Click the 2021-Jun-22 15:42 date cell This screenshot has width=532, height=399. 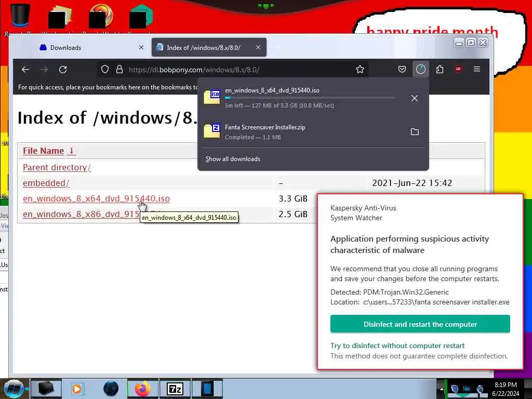tap(412, 183)
